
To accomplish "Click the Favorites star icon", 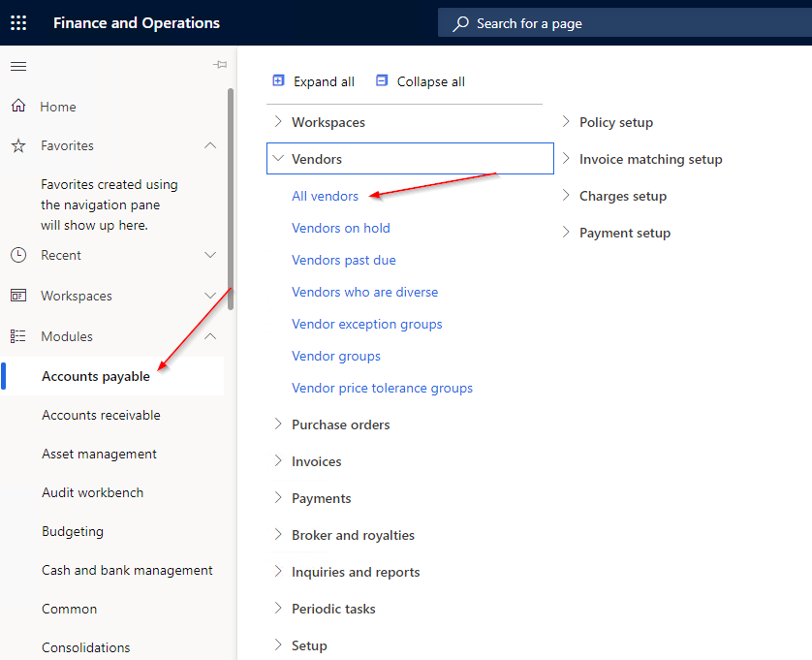I will 17,145.
